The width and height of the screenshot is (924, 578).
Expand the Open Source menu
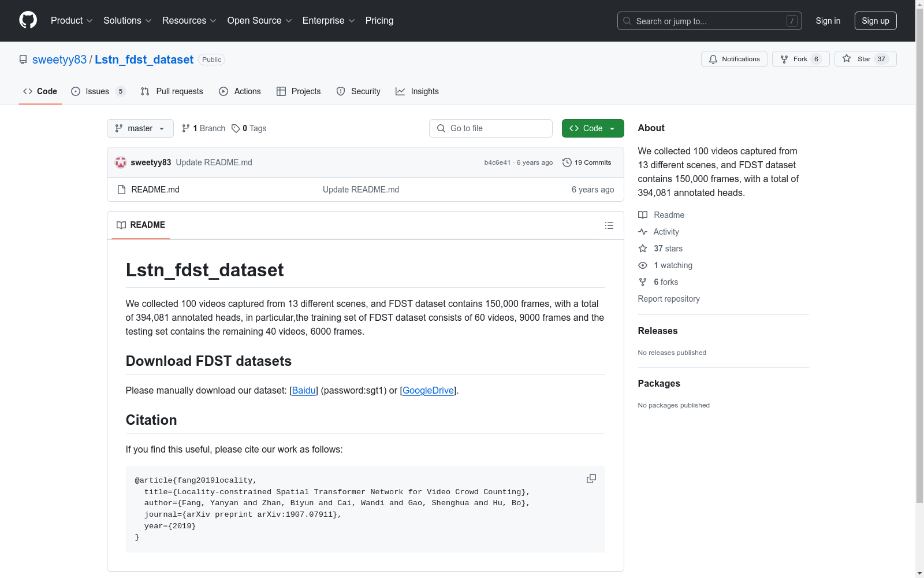click(x=260, y=21)
